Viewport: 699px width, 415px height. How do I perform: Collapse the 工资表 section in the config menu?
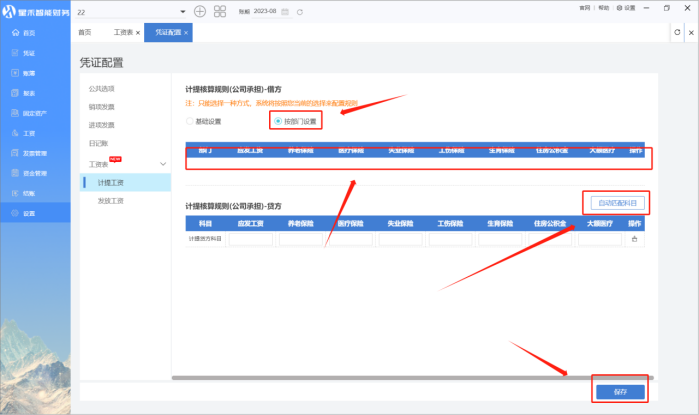(163, 163)
